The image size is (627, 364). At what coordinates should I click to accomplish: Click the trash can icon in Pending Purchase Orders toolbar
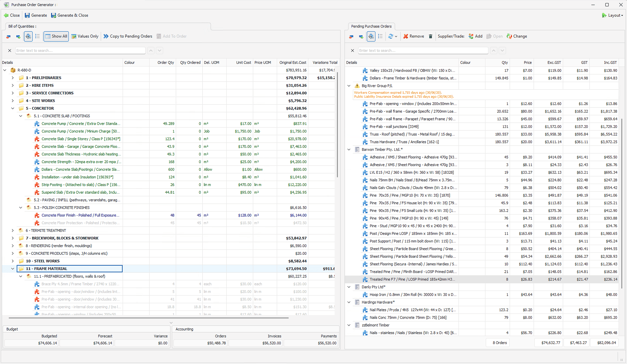[431, 36]
